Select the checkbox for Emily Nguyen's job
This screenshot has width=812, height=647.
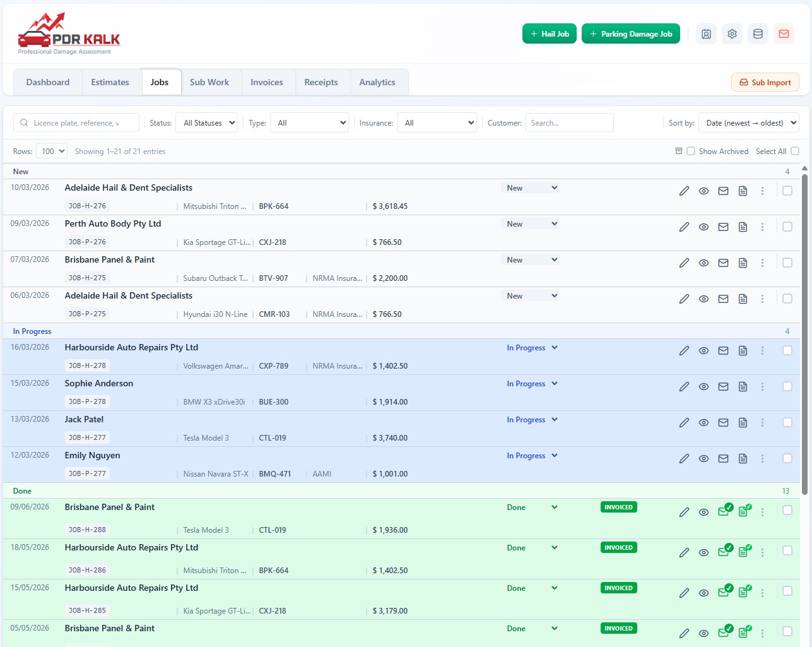[x=787, y=458]
